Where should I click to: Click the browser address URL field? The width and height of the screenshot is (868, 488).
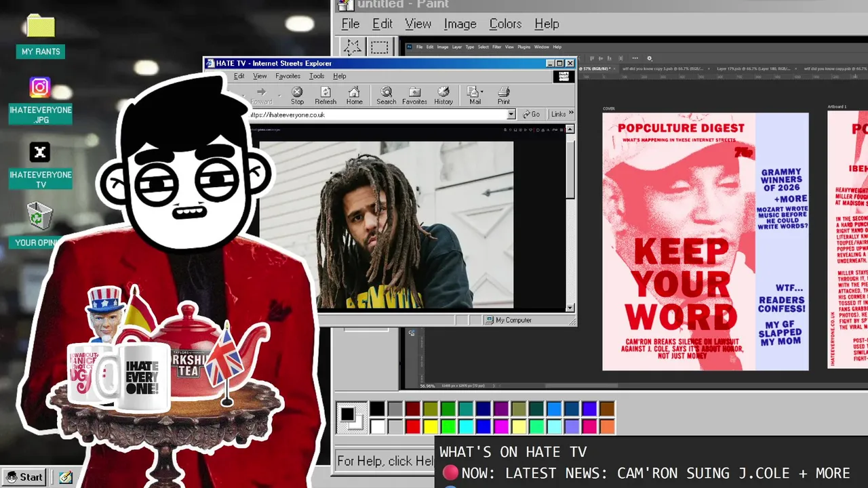point(376,115)
